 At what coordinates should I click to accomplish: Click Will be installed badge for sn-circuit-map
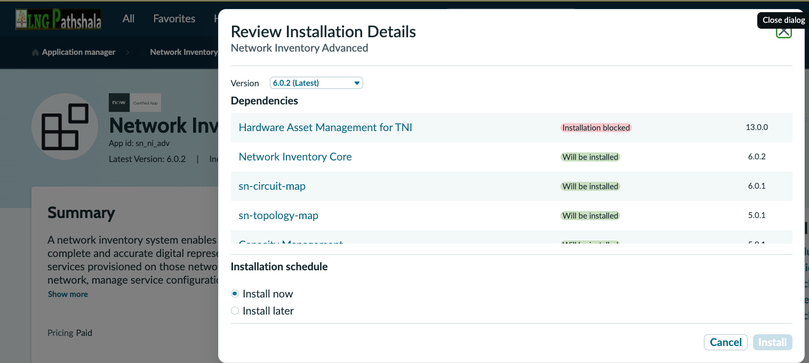(590, 186)
